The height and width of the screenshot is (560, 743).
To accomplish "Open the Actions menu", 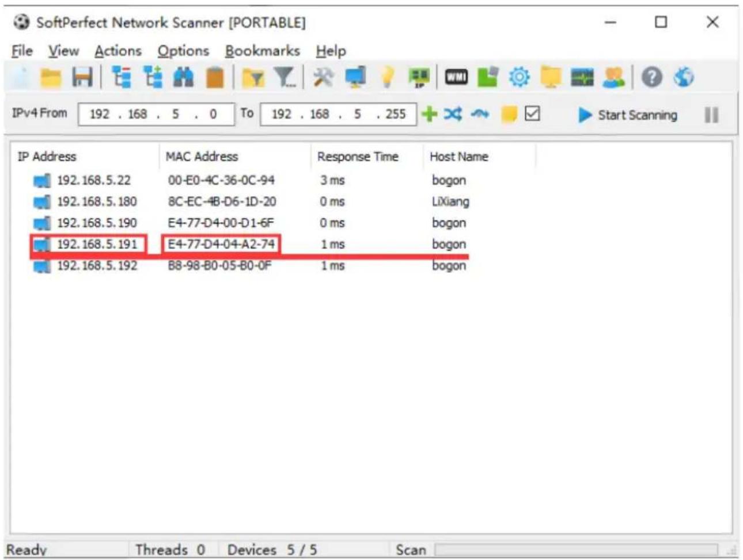I will point(117,51).
